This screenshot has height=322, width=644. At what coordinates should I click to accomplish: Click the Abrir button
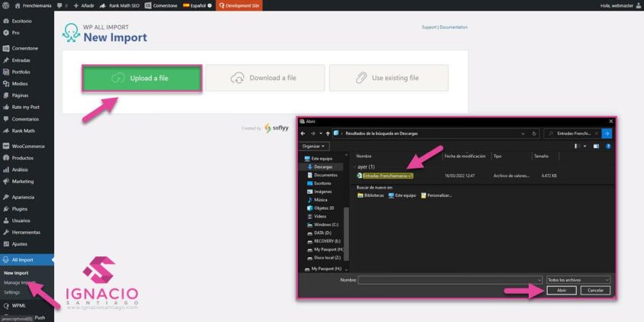pyautogui.click(x=561, y=291)
